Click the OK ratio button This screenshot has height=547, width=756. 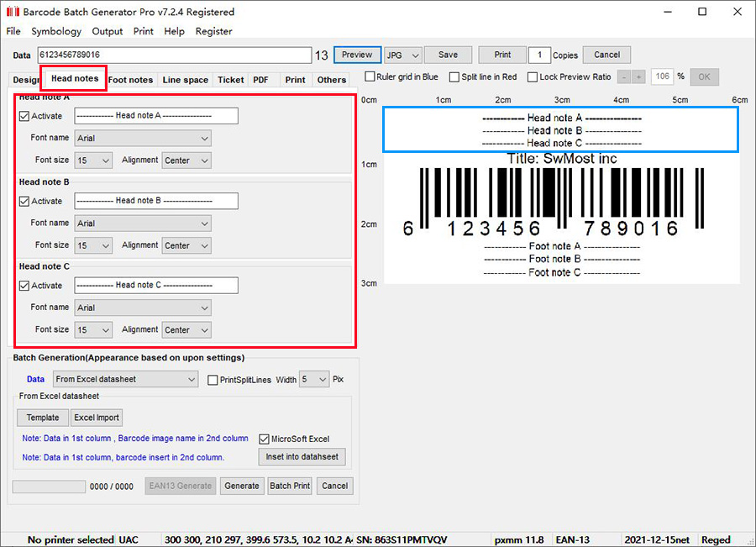(705, 77)
